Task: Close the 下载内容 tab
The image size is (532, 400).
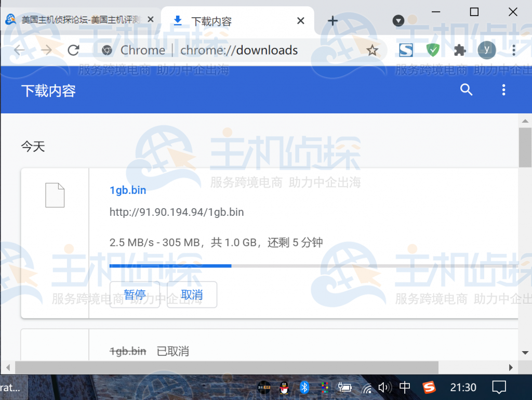Action: tap(300, 21)
